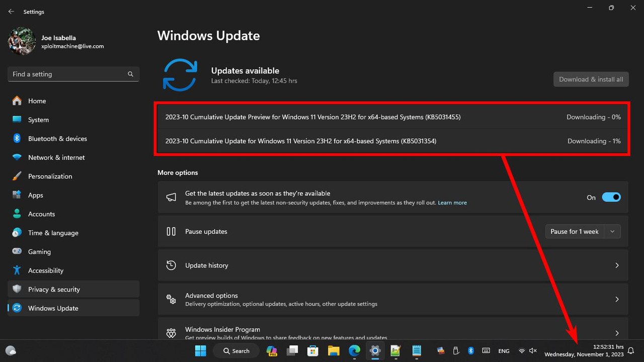The image size is (644, 362).
Task: Click the Bluetooth & devices icon
Action: pos(17,138)
